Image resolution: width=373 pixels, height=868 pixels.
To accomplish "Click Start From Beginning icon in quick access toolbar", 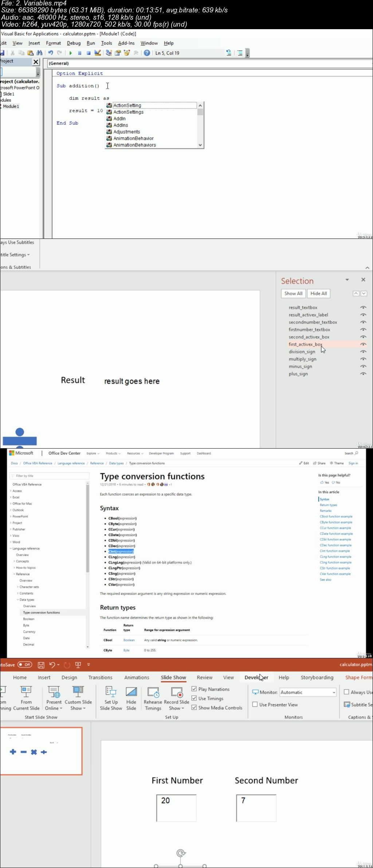I will click(x=78, y=665).
